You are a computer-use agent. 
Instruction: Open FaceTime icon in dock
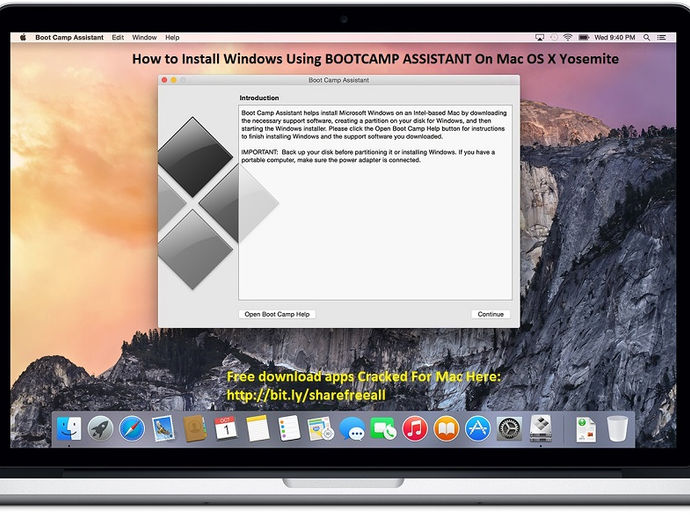(x=383, y=429)
